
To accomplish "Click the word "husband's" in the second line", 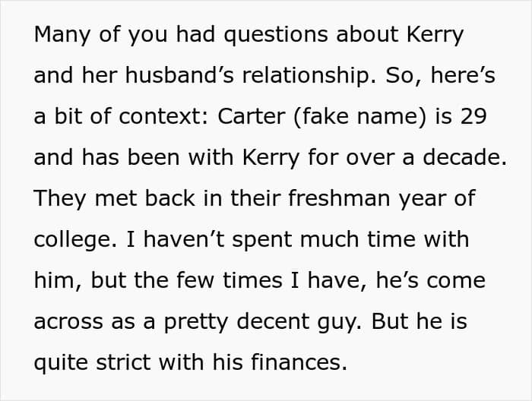I will click(x=179, y=75).
